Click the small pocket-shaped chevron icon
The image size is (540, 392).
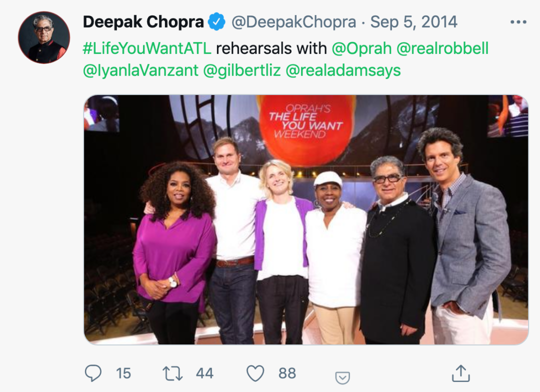(x=342, y=377)
